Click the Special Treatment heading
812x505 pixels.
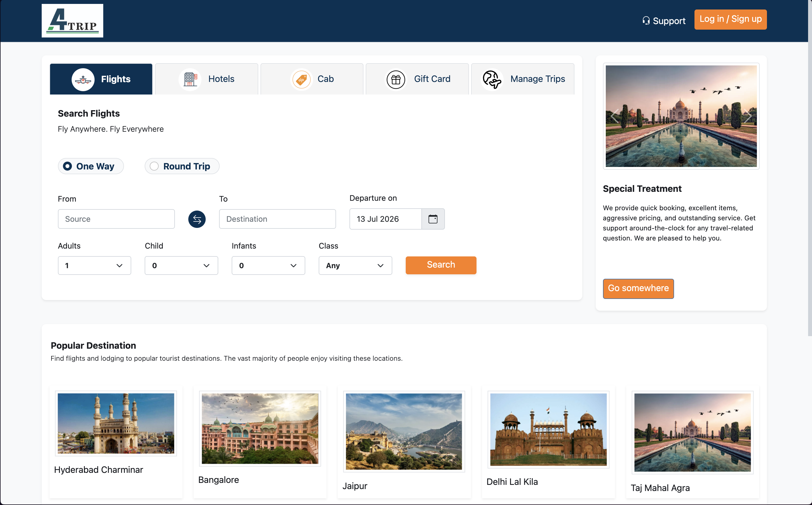pos(642,189)
